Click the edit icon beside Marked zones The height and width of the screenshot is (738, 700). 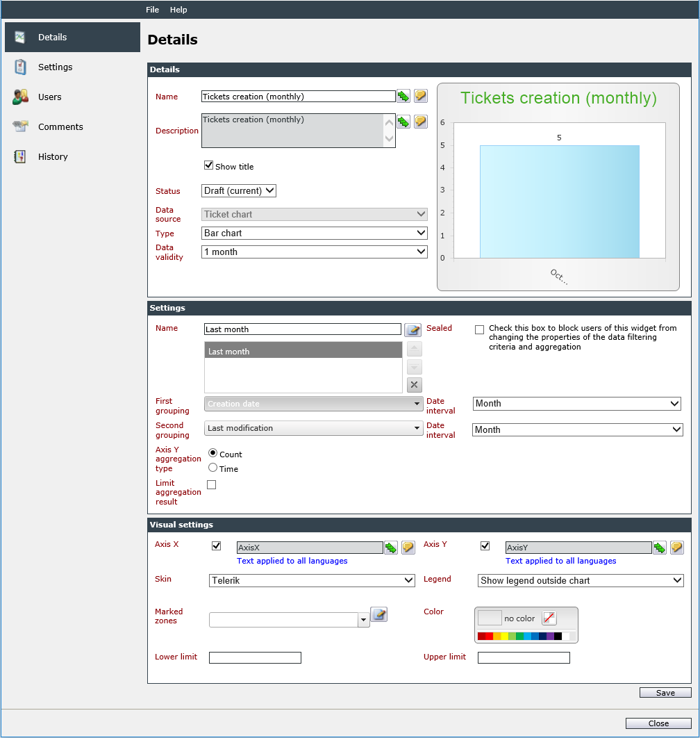(x=379, y=614)
